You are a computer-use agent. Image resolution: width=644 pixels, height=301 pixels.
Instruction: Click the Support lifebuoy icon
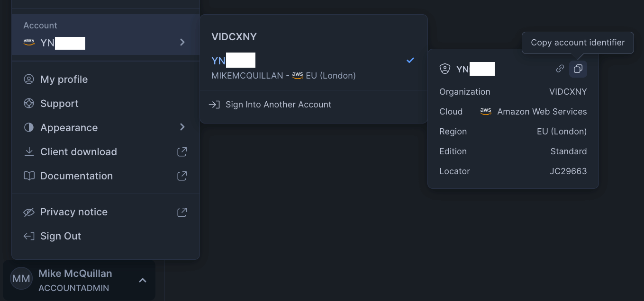tap(29, 103)
